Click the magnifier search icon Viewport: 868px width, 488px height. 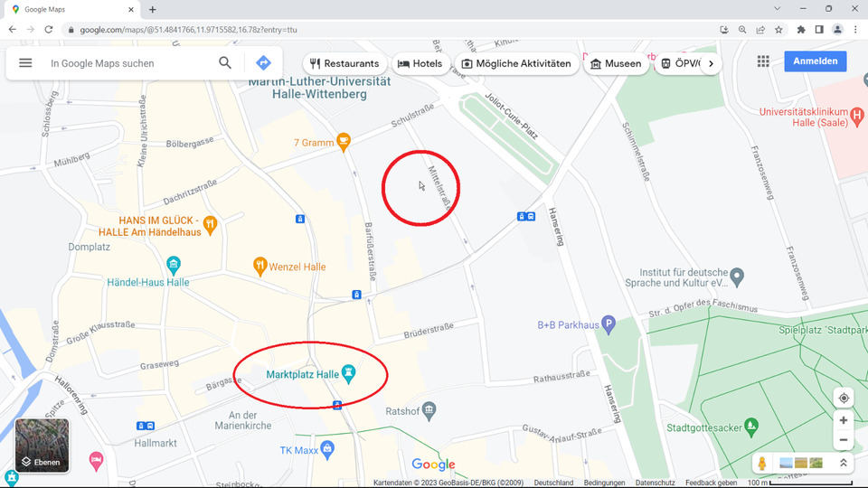[x=225, y=63]
